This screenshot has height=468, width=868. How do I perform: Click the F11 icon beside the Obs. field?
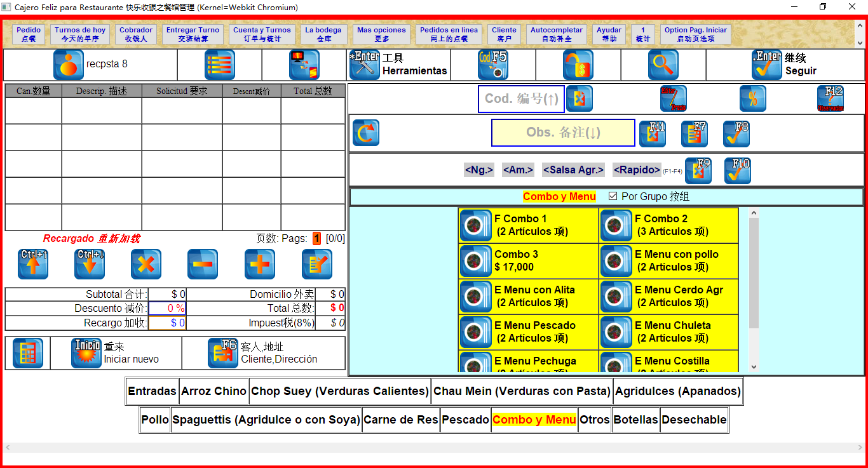point(653,134)
